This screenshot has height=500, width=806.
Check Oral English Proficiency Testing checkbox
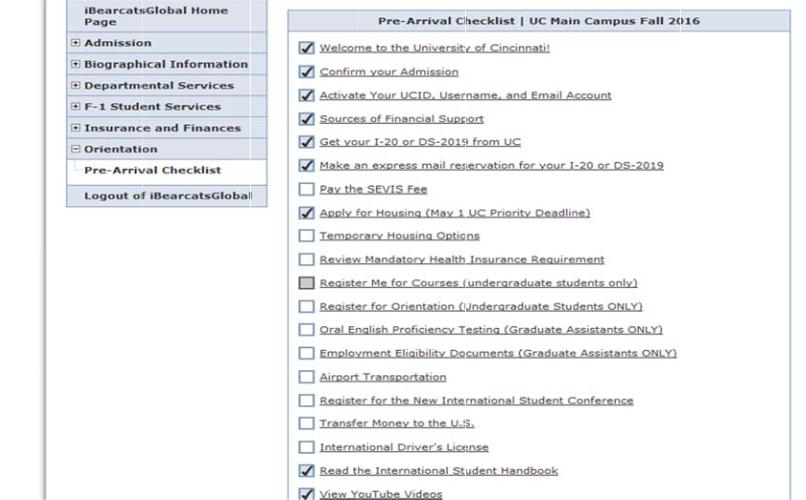tap(306, 330)
